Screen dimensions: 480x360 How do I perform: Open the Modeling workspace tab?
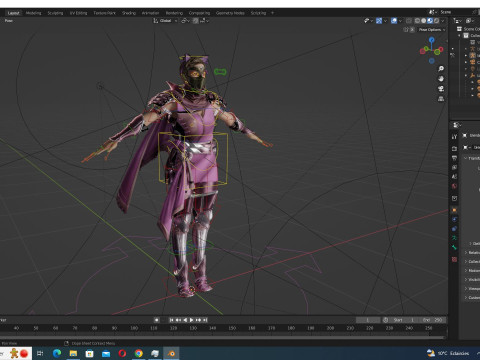(34, 13)
